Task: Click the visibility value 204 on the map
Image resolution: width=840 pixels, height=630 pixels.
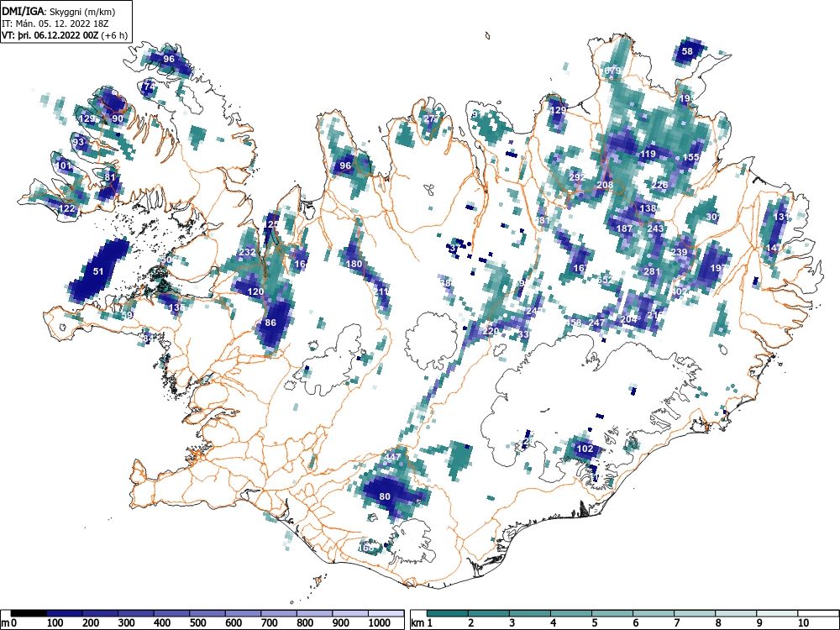Action: pos(629,318)
